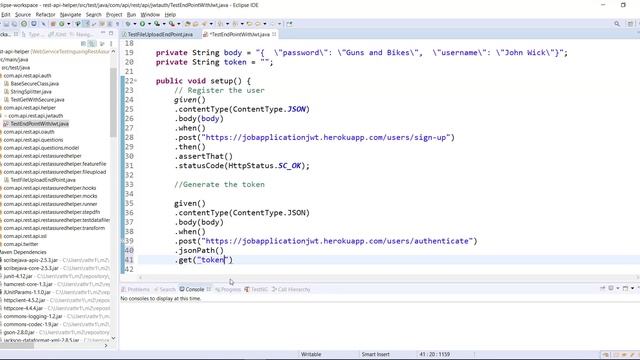Click the Search magnifier at toolbar's right end
This screenshot has height=360, width=640.
click(617, 24)
